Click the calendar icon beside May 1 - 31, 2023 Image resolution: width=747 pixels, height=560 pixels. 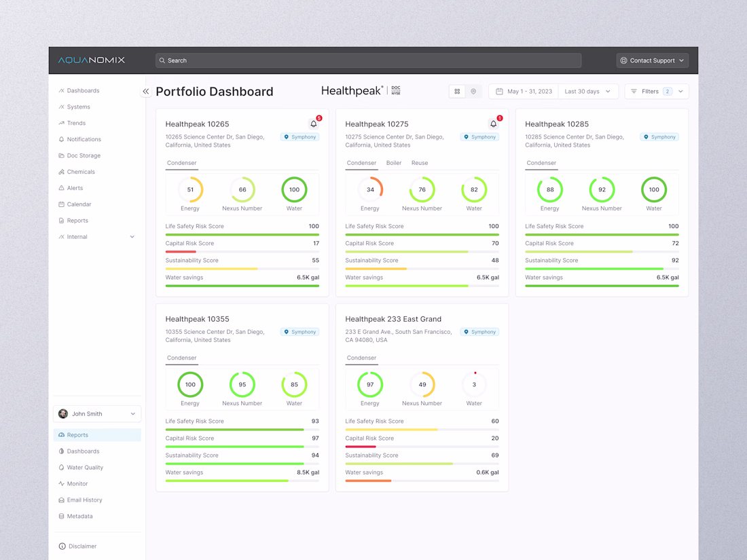click(x=499, y=92)
